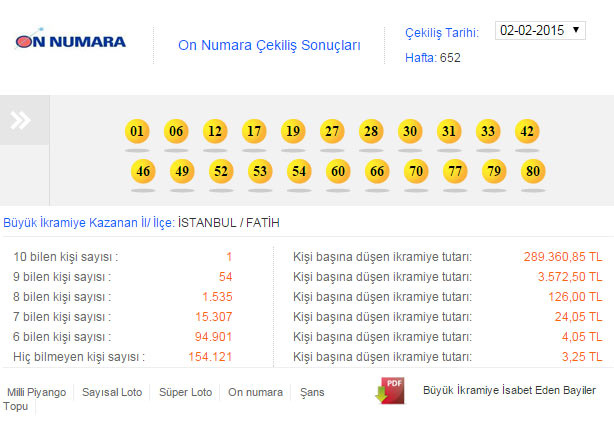Click the 9 bilen kişi sayısı label
614x425 pixels.
point(62,277)
